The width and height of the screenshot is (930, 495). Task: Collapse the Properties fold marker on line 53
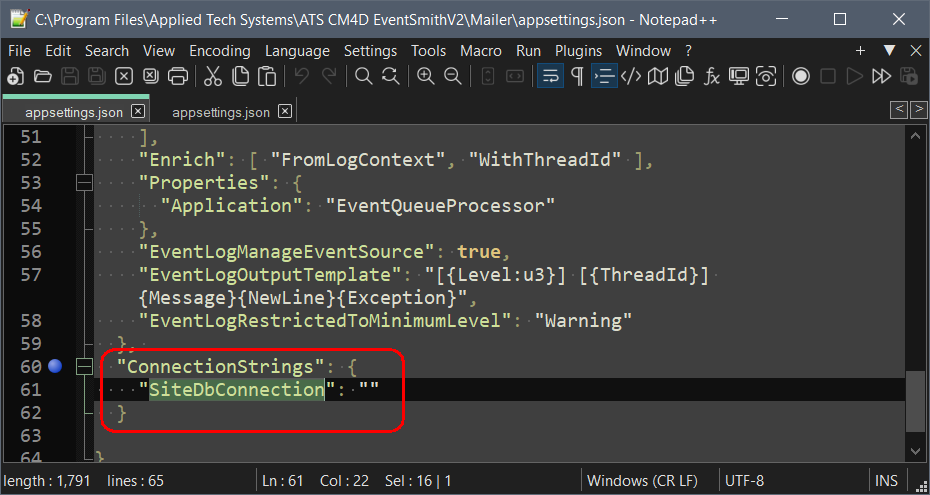point(84,183)
